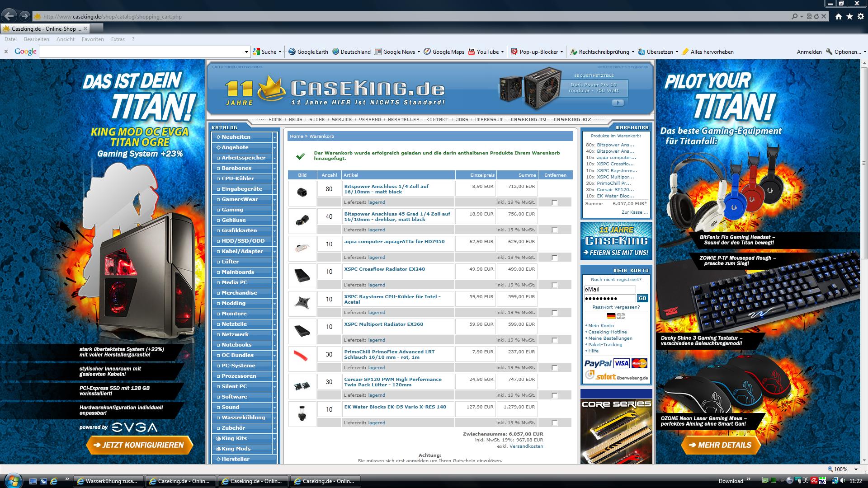The height and width of the screenshot is (488, 868).
Task: Click the browser home icon
Action: pos(839,16)
